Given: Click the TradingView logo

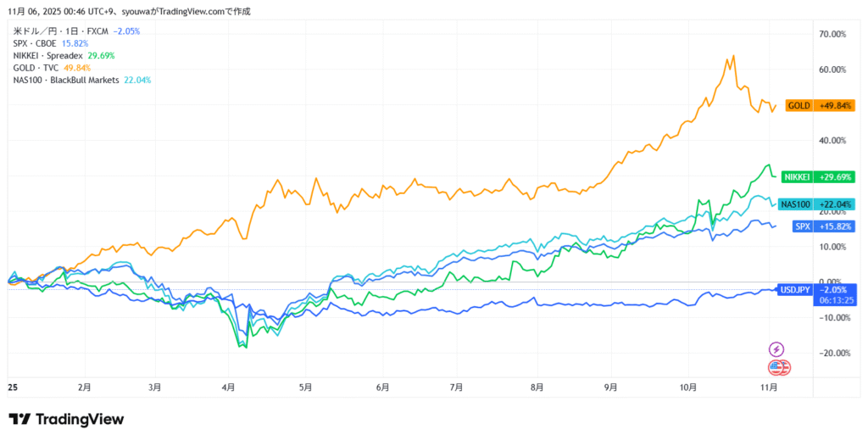Looking at the screenshot, I should pyautogui.click(x=66, y=419).
